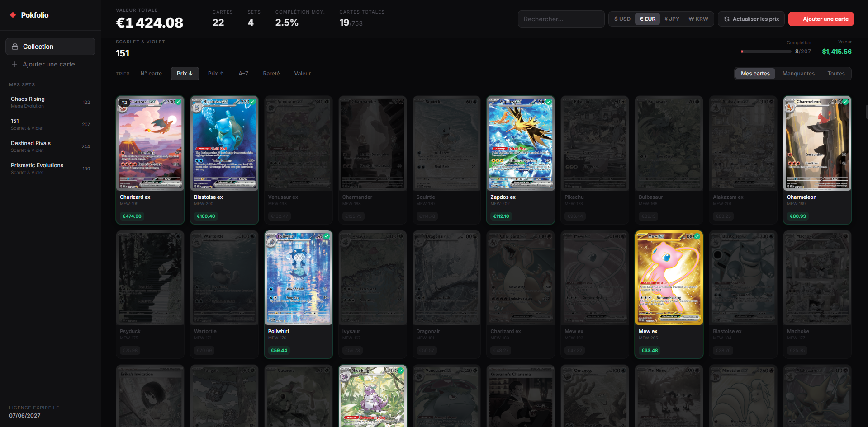Show only Mes cartes
The height and width of the screenshot is (427, 868).
755,74
